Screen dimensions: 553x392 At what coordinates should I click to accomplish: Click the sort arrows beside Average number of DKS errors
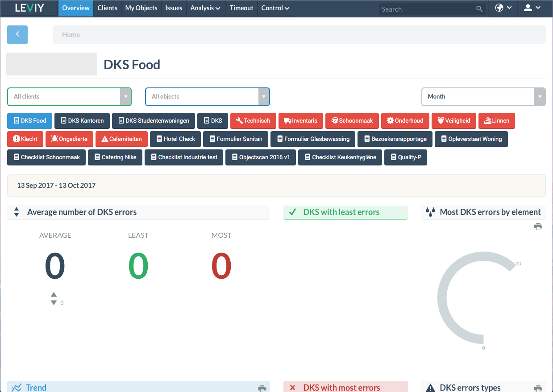point(17,212)
